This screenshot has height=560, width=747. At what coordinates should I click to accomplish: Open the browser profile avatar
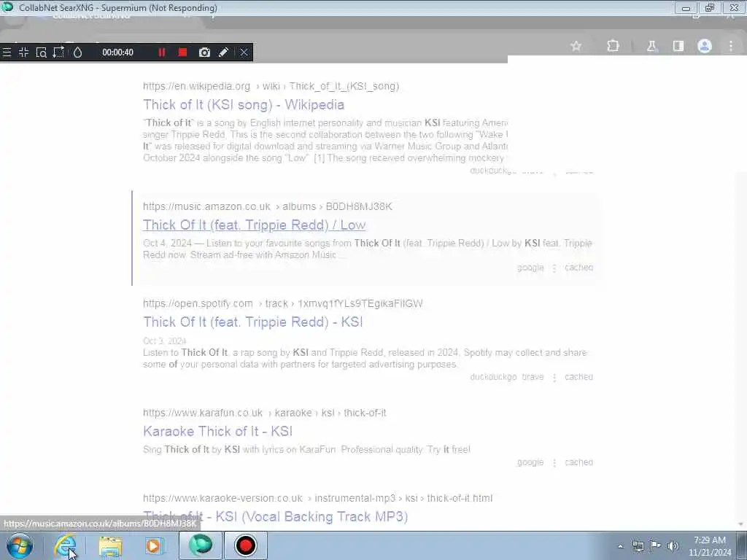click(x=705, y=46)
